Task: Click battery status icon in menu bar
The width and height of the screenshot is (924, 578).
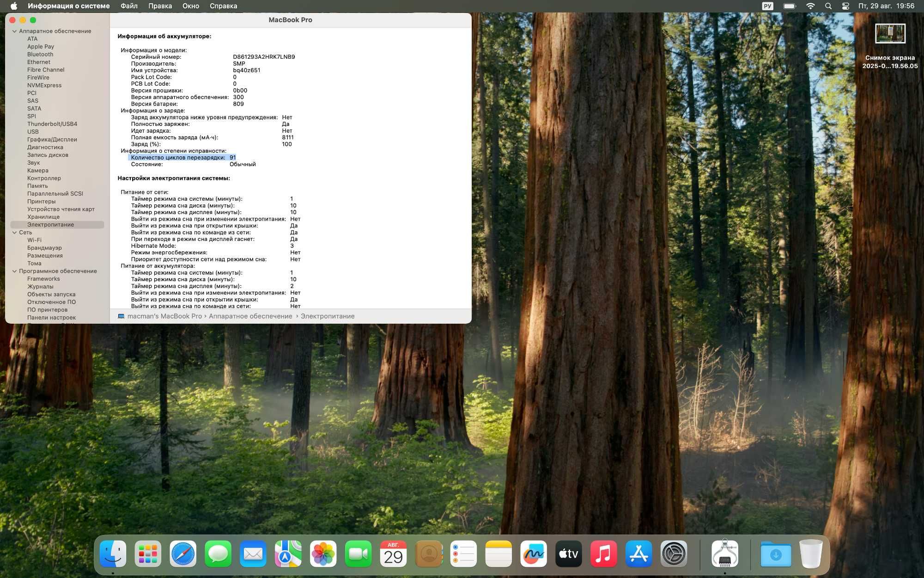Action: [790, 6]
